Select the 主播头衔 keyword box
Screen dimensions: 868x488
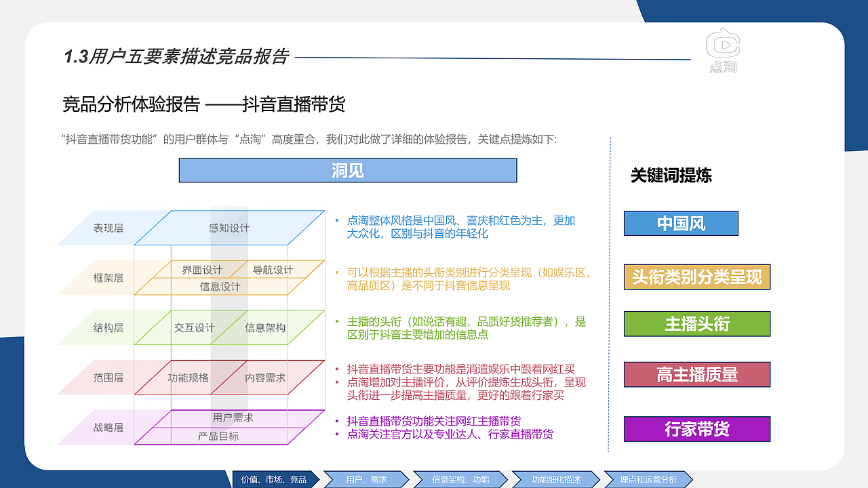[697, 324]
